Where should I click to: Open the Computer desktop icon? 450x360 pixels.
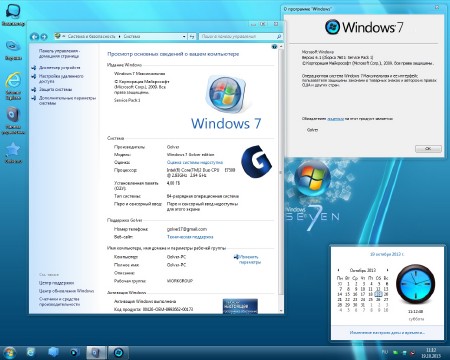coord(13,14)
